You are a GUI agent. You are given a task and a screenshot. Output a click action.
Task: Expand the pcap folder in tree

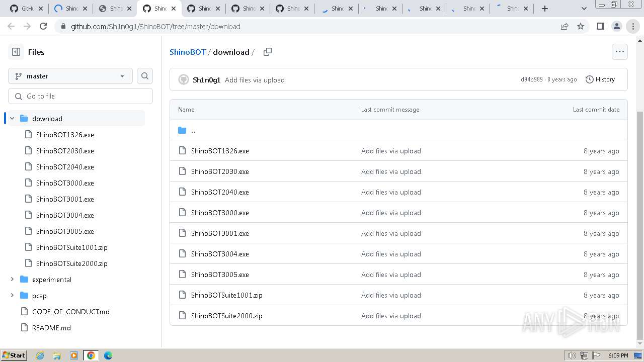(x=12, y=296)
